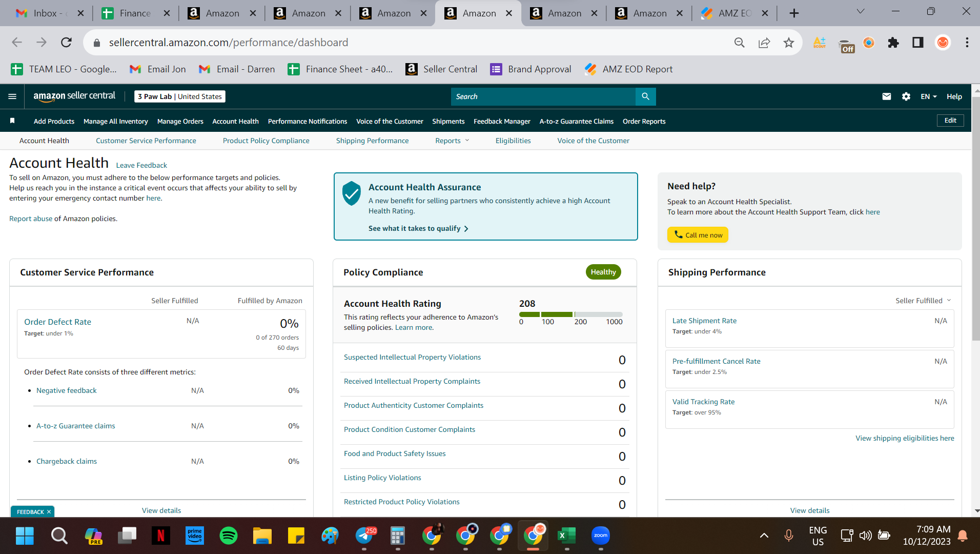
Task: Click the browser address bar
Action: pos(410,43)
